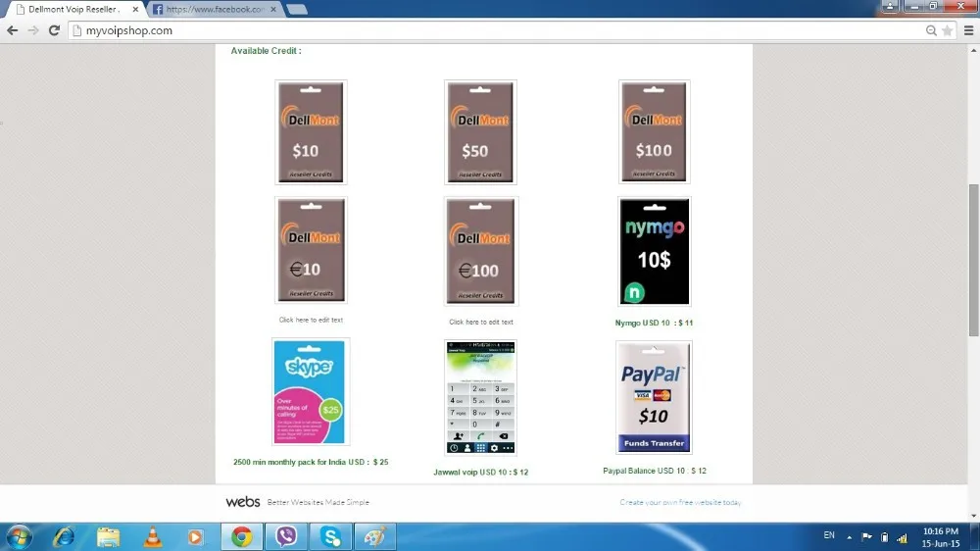Select the DellMont $100 reseller credit card
Viewport: 980px width, 551px height.
pos(654,132)
